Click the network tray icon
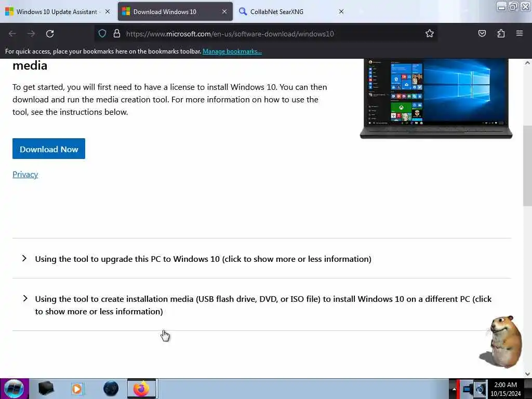This screenshot has width=532, height=399. coord(468,389)
